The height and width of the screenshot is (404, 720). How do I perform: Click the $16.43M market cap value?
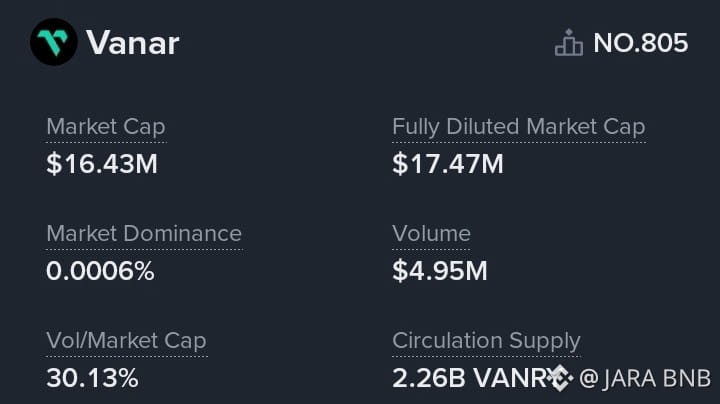[102, 163]
